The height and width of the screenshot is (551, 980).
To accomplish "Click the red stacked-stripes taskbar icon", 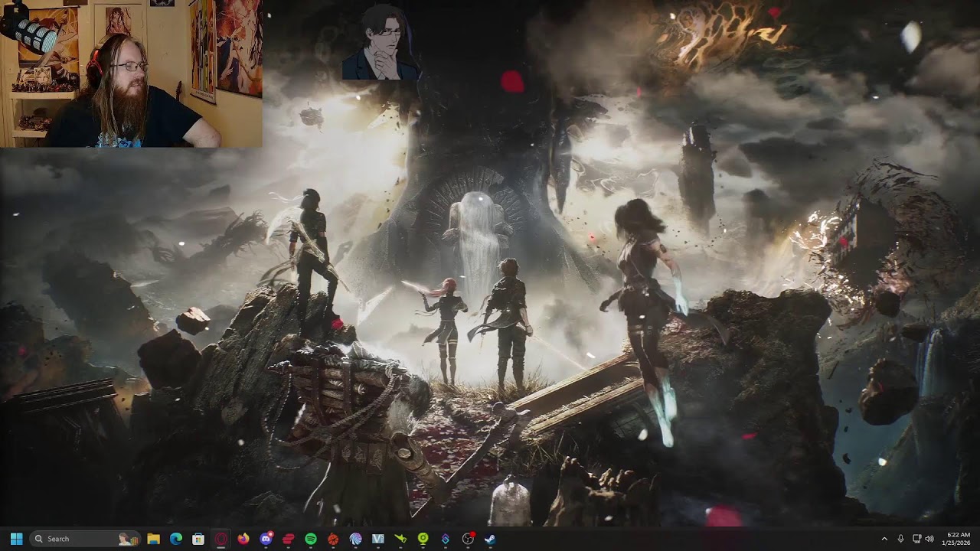I will click(288, 539).
